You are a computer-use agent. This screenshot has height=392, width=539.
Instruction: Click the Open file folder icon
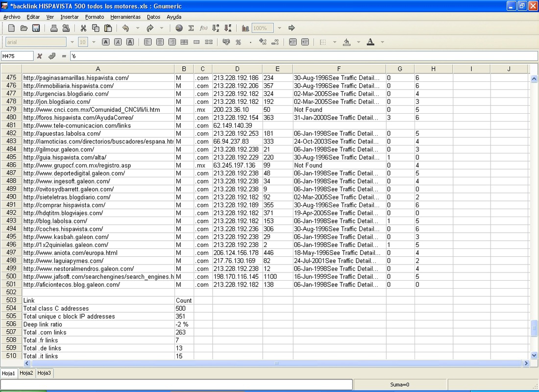24,28
